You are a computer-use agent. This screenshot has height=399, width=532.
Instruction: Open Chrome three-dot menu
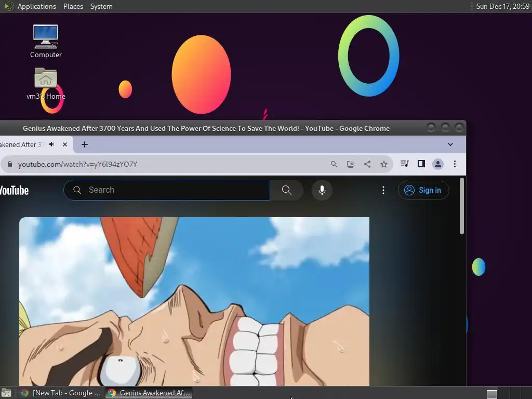click(455, 164)
